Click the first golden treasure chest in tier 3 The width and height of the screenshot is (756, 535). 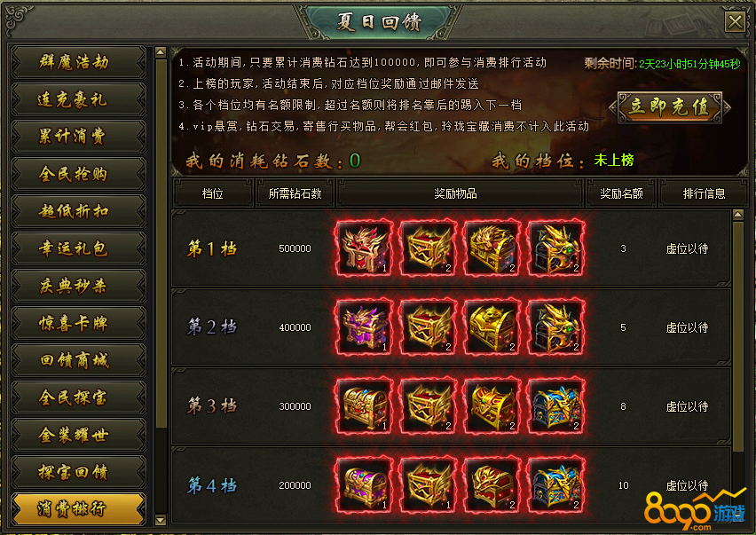(364, 406)
